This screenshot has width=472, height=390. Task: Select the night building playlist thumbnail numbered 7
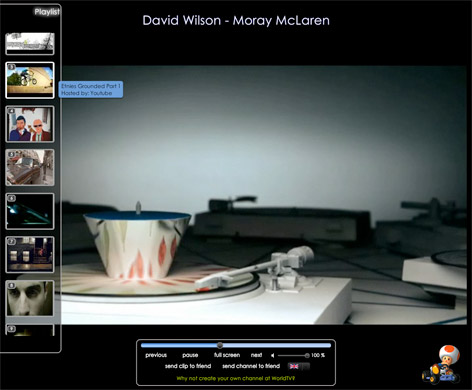point(30,255)
